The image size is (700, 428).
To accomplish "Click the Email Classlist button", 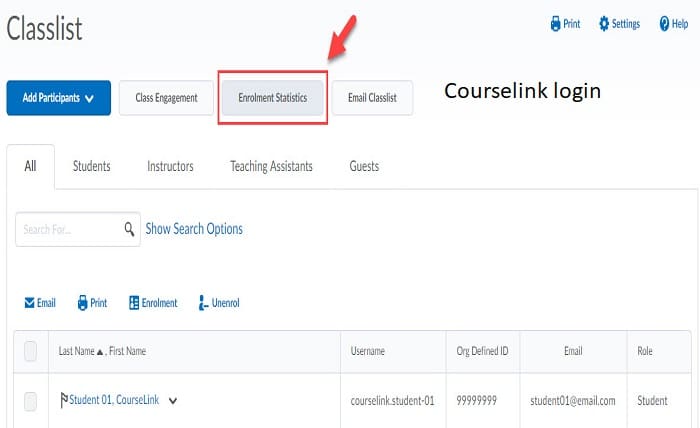I will pos(372,98).
